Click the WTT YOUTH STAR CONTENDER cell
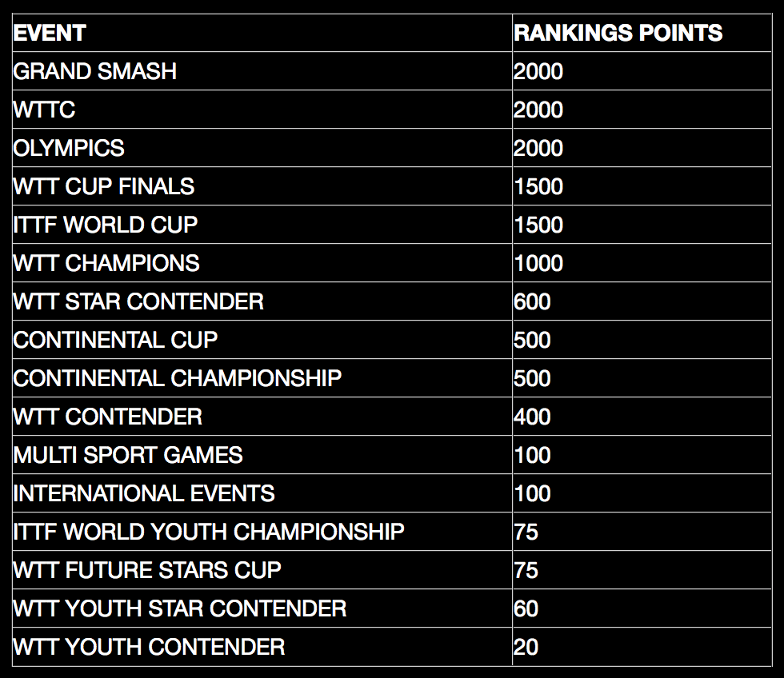This screenshot has width=784, height=678. [x=180, y=608]
